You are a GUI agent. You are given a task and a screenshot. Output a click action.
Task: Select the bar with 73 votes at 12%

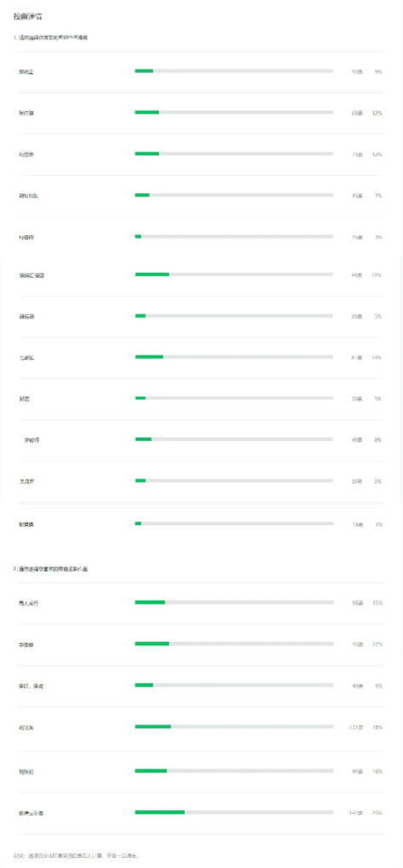[234, 154]
